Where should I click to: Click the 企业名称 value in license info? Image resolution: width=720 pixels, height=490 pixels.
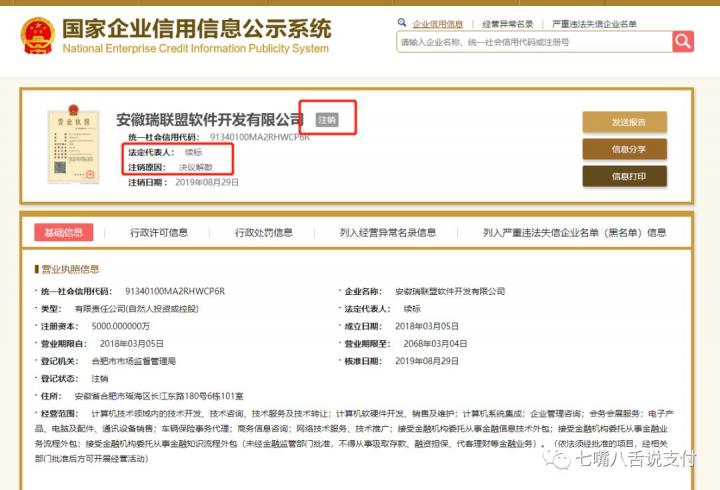pyautogui.click(x=450, y=291)
